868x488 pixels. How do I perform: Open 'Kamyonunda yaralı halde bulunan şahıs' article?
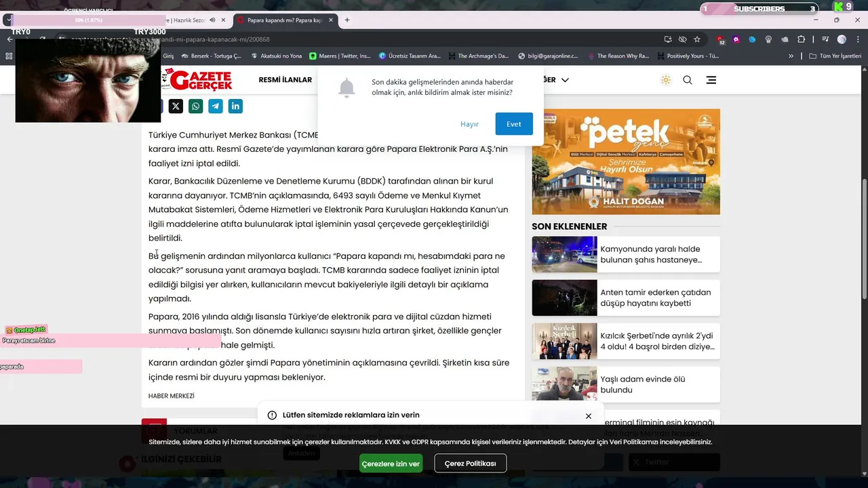point(651,254)
